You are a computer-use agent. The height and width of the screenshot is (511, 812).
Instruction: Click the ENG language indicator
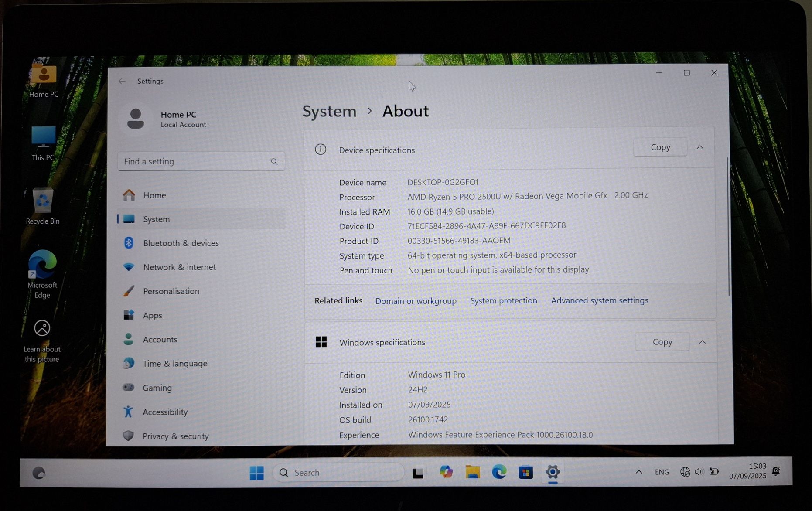[662, 472]
